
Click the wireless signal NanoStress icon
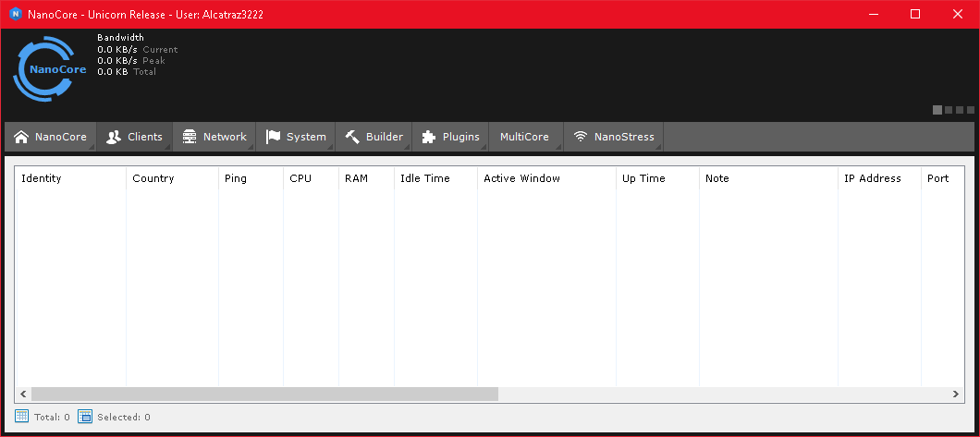coord(581,137)
